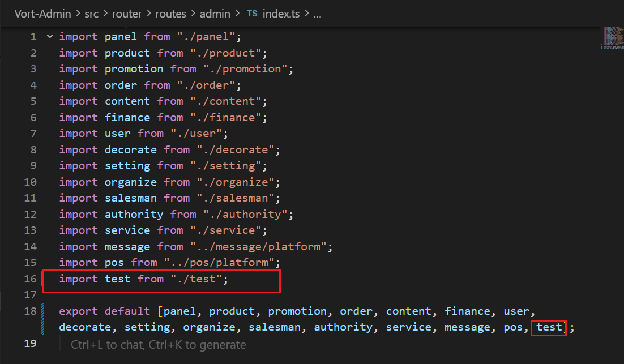Click the export keyword on line 18
624x364 pixels.
tap(78, 311)
